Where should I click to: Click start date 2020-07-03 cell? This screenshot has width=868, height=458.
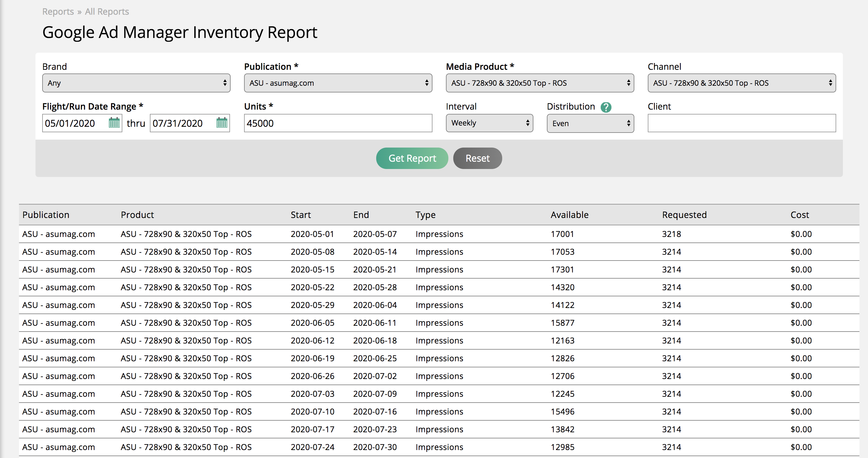point(312,394)
